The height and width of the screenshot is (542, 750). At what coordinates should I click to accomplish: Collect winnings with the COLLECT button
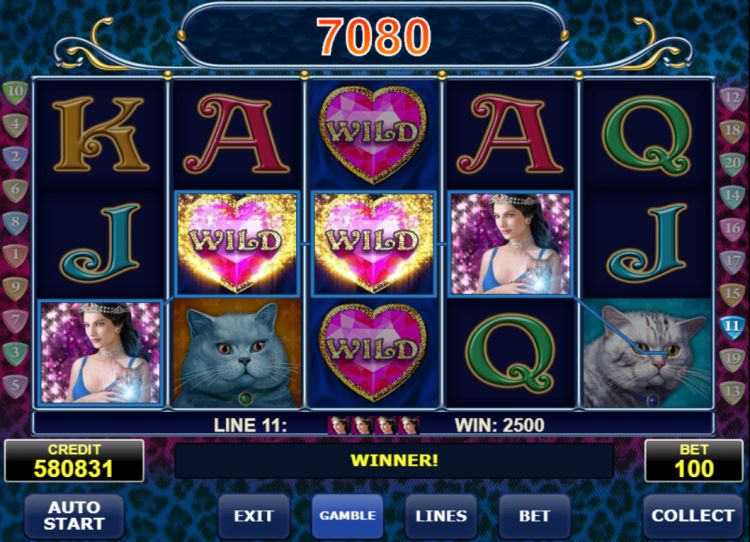[693, 516]
